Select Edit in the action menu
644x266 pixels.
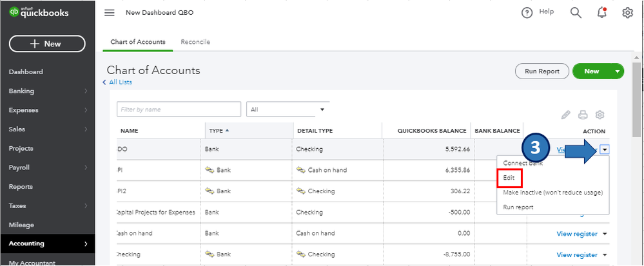[509, 177]
